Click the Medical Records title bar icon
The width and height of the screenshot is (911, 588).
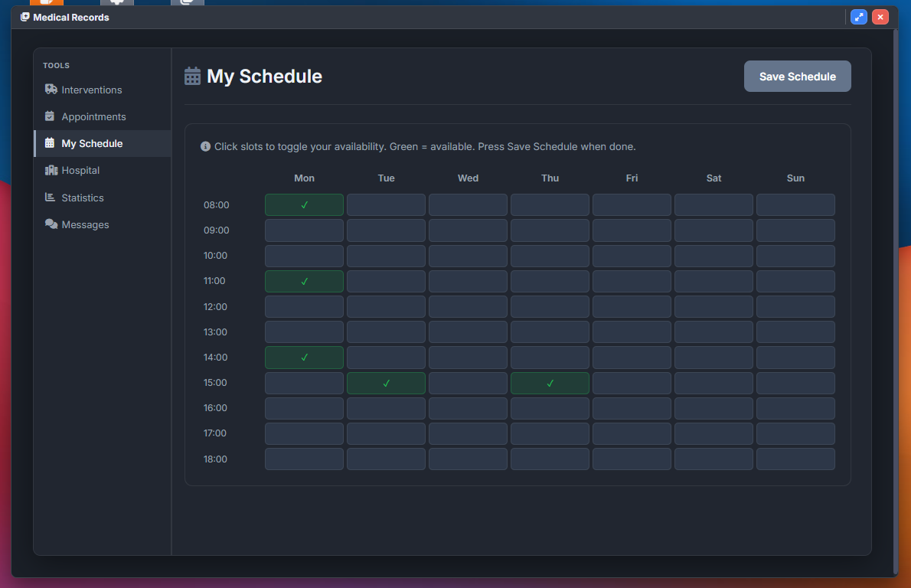pyautogui.click(x=25, y=17)
